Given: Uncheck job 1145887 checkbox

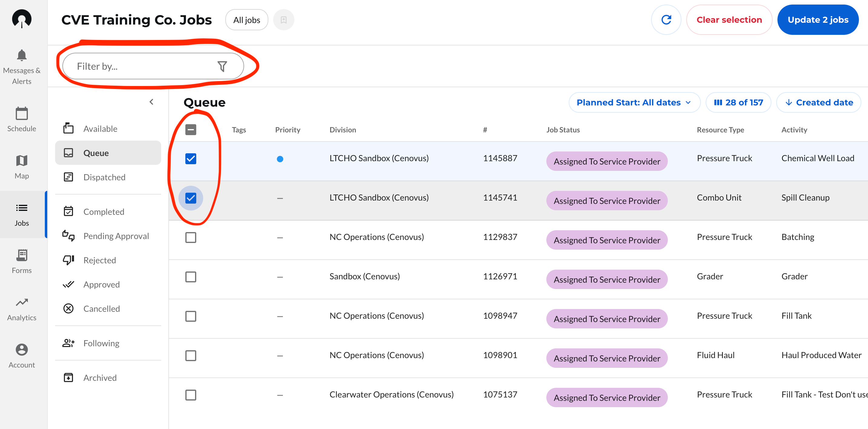Looking at the screenshot, I should click(191, 158).
